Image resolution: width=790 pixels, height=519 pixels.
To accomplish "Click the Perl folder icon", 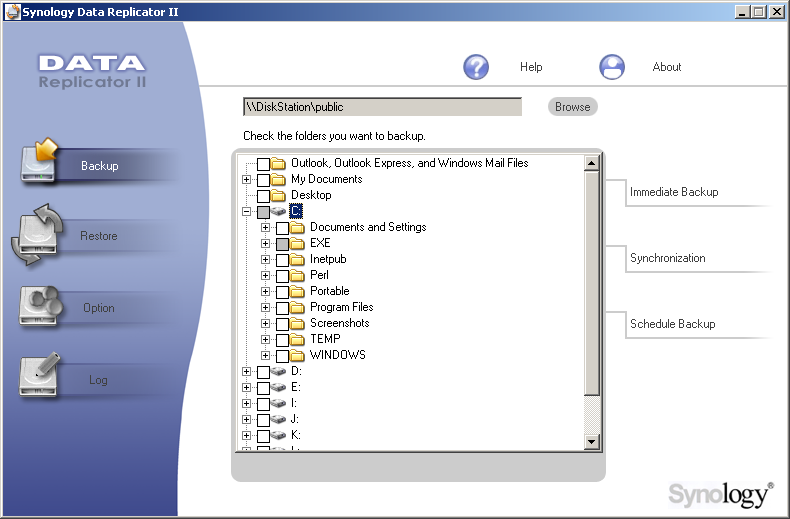I will [x=297, y=275].
